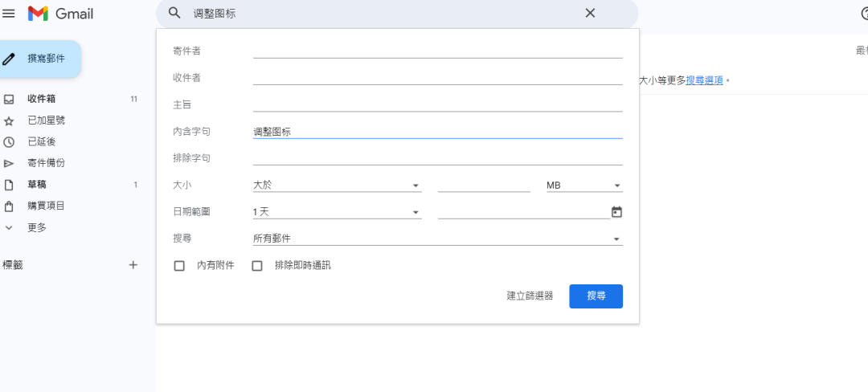
Task: Click the date input field beside the calendar
Action: [x=524, y=212]
